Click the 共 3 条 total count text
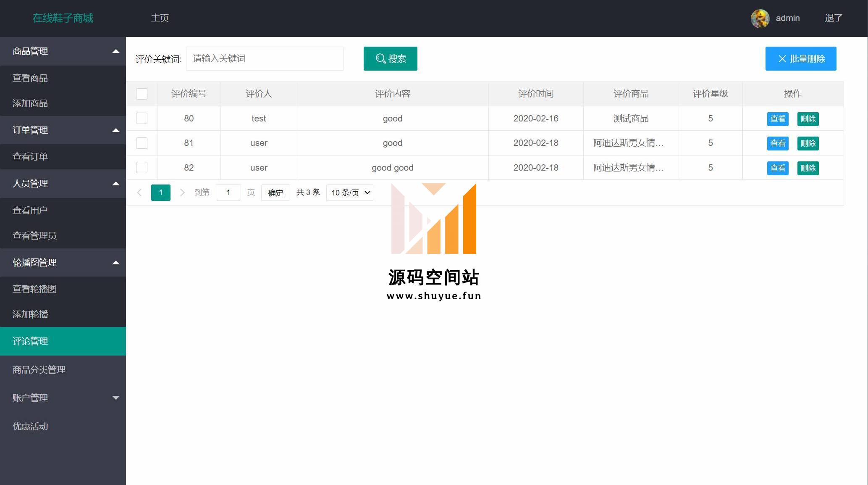The height and width of the screenshot is (485, 868). pyautogui.click(x=308, y=192)
